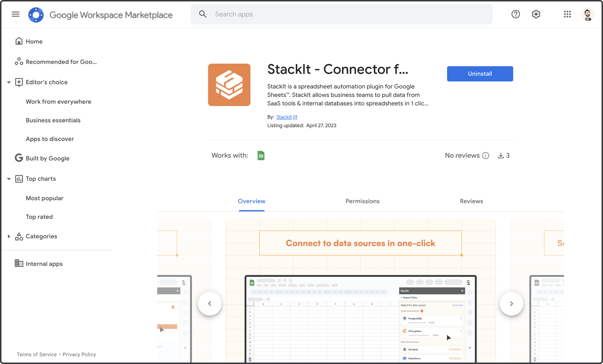Switch to the Reviews tab

(x=471, y=201)
